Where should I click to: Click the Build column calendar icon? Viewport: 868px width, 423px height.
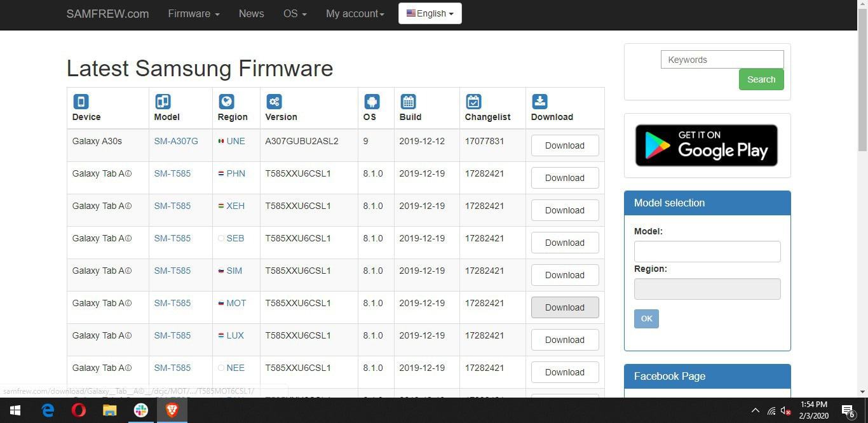408,102
